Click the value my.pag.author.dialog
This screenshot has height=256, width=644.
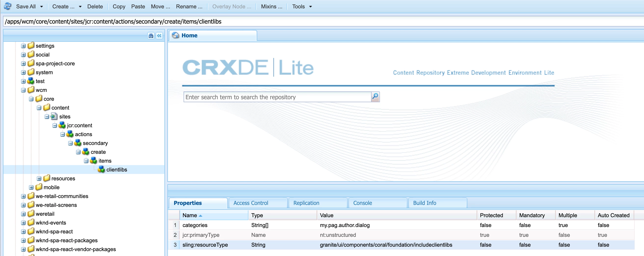[345, 225]
